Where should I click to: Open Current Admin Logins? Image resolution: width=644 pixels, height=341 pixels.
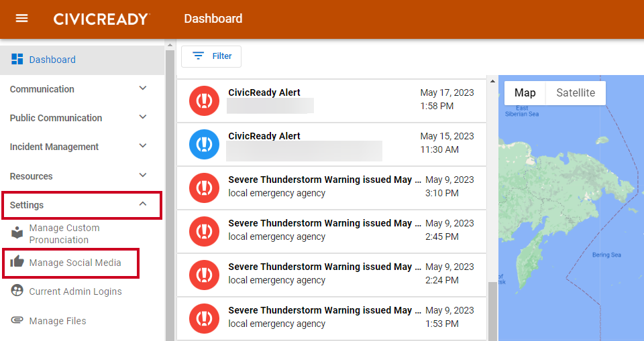point(76,291)
